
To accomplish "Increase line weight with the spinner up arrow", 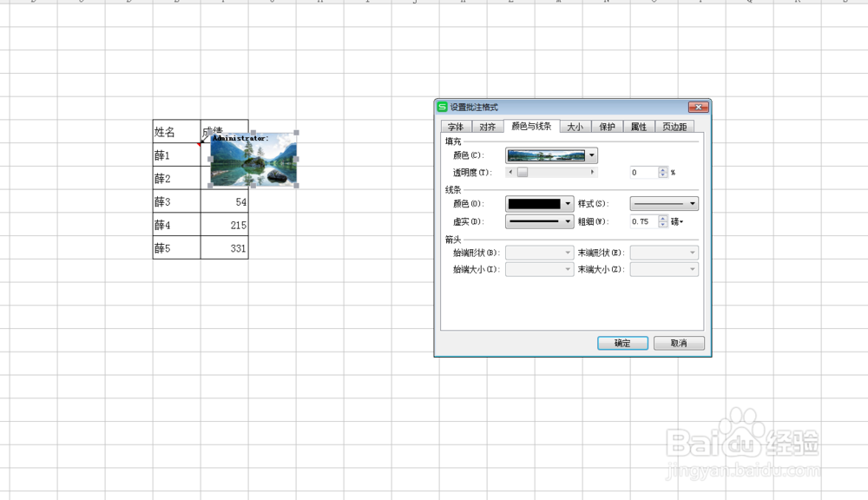I will point(663,219).
